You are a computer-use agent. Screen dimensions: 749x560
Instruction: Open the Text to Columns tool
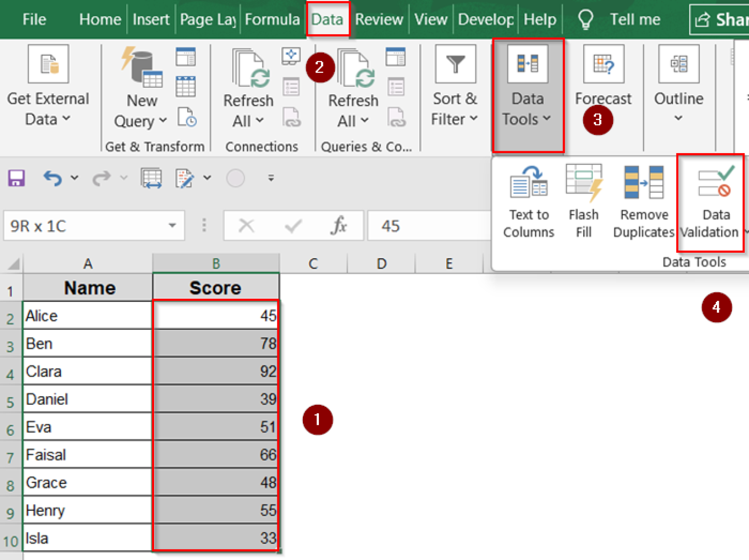(528, 200)
